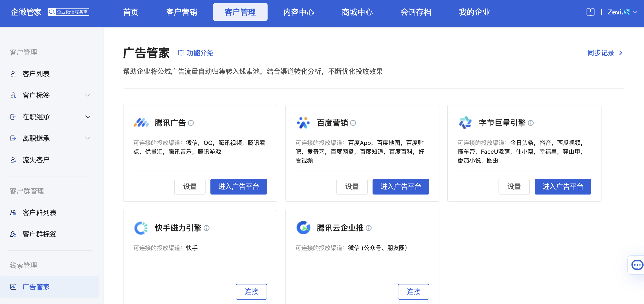Click info icon next to 字节巨量引擎
644x304 pixels.
pos(531,123)
